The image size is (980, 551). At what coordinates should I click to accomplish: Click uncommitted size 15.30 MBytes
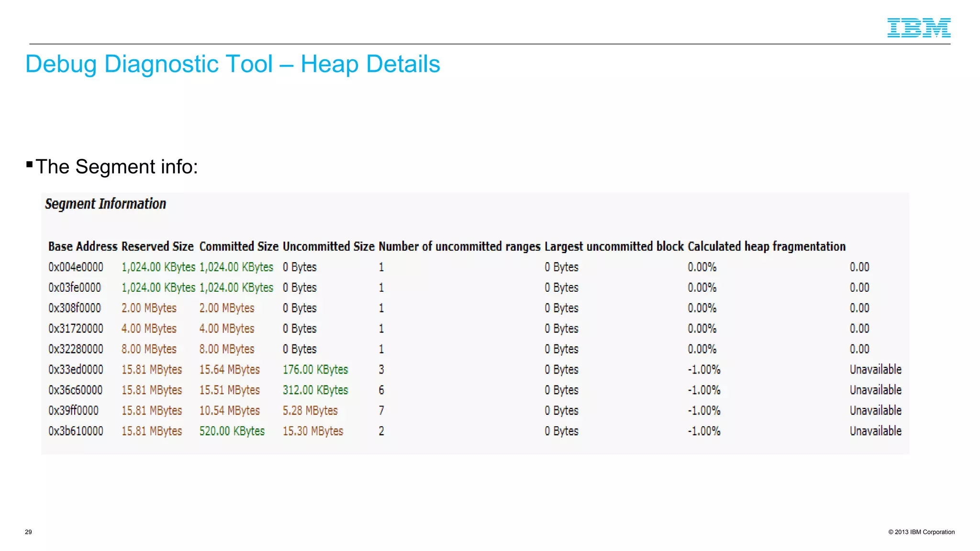coord(313,432)
